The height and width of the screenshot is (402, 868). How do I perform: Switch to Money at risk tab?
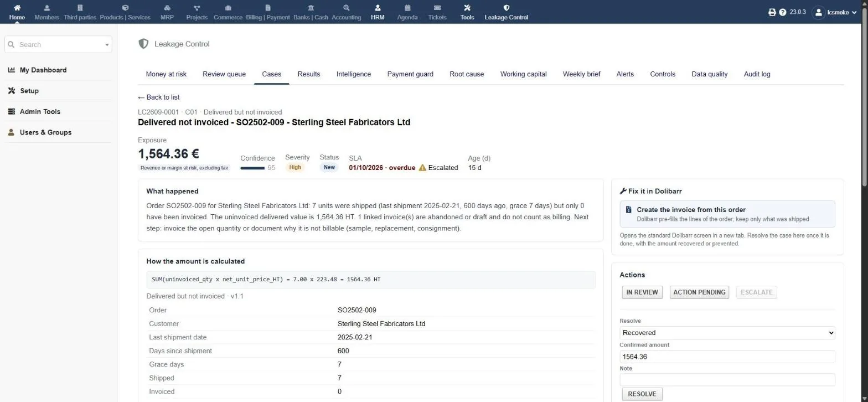pyautogui.click(x=166, y=74)
